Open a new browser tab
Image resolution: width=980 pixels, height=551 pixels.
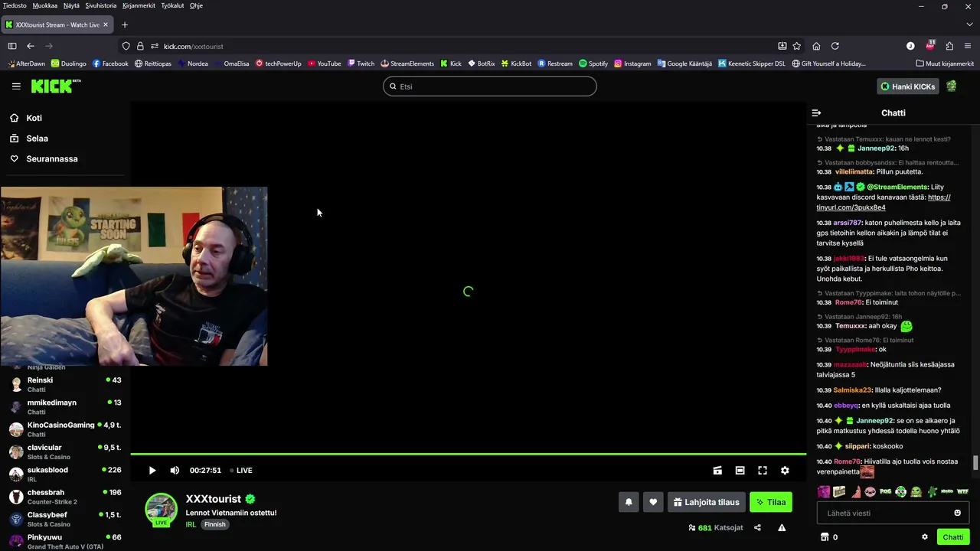(x=125, y=24)
